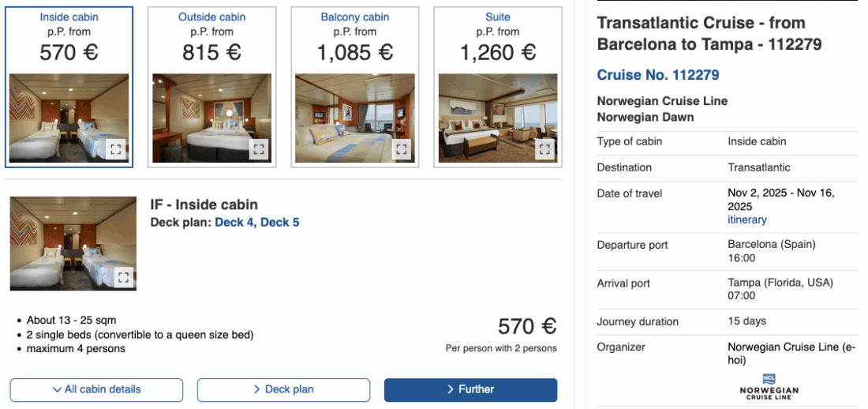Open the Deck plan button
Image resolution: width=868 pixels, height=409 pixels.
pos(283,389)
